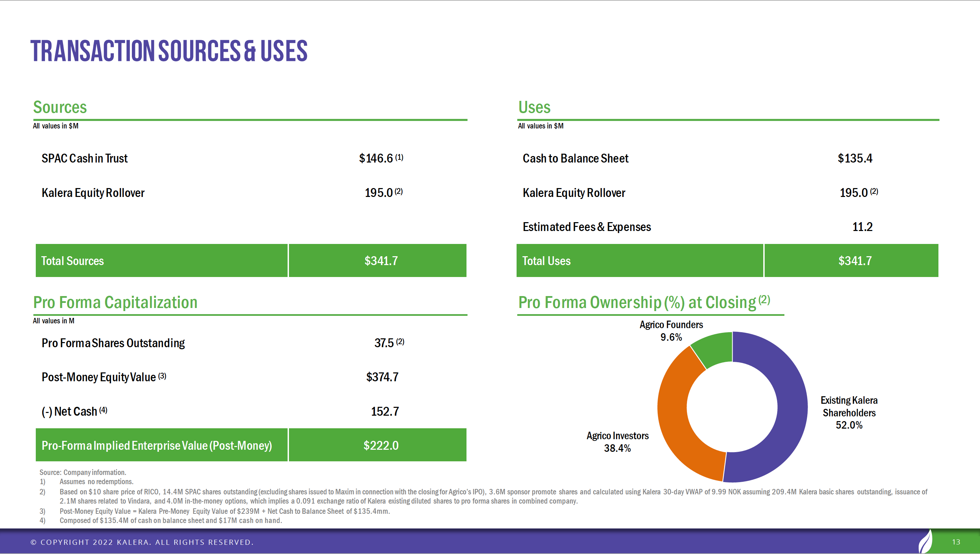
Task: Click Pro-Forma Implied Enterprise Value label
Action: coord(162,445)
